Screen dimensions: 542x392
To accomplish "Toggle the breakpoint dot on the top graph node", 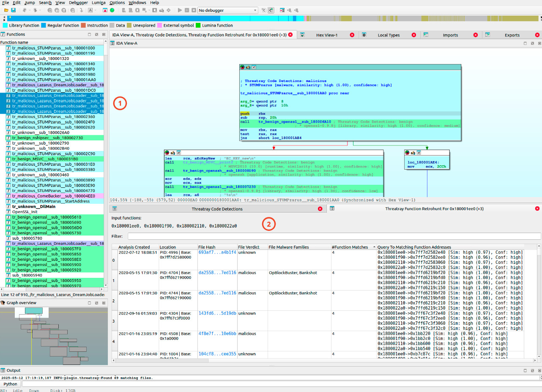I will click(242, 67).
